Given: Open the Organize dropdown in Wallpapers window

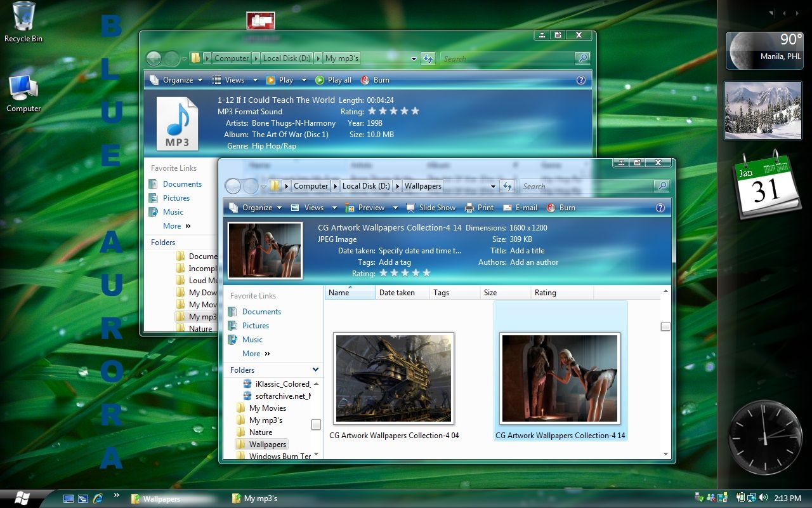Looking at the screenshot, I should point(251,208).
